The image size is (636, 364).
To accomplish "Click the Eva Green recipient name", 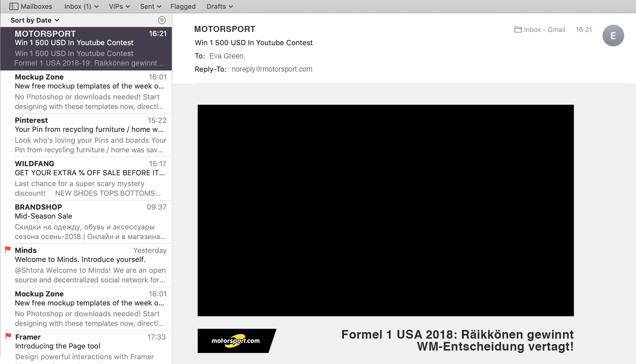I will [227, 56].
